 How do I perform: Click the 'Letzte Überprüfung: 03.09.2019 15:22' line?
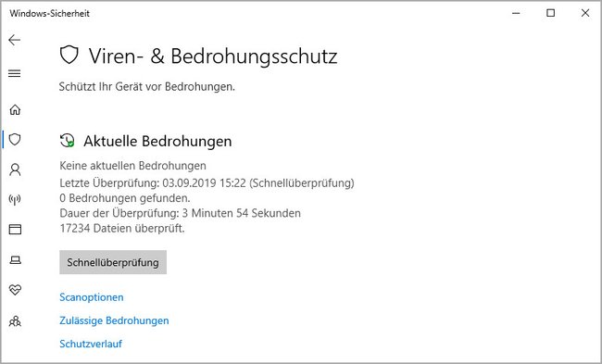click(x=207, y=183)
